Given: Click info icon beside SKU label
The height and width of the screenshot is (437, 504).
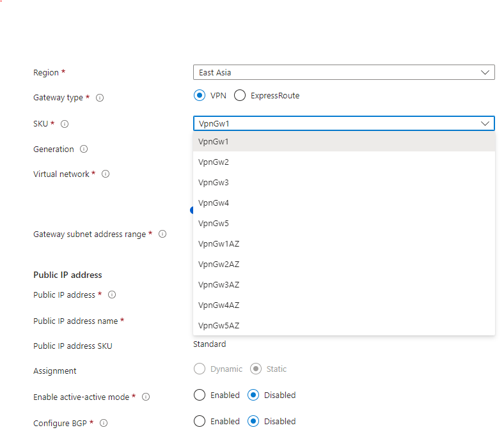Looking at the screenshot, I should [65, 124].
